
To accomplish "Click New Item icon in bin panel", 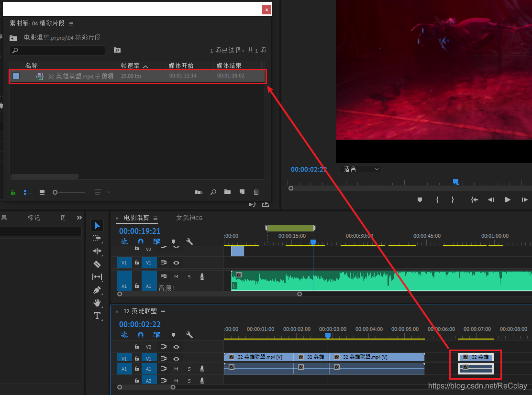I will (242, 192).
